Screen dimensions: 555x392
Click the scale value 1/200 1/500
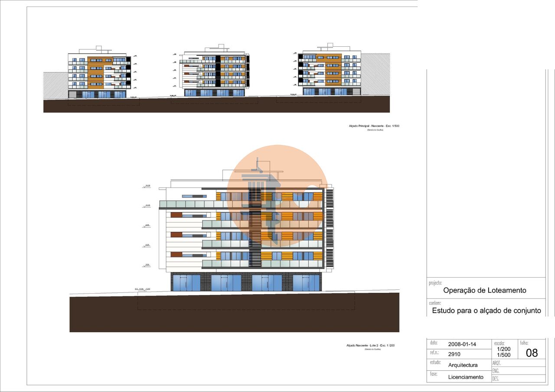tap(503, 352)
